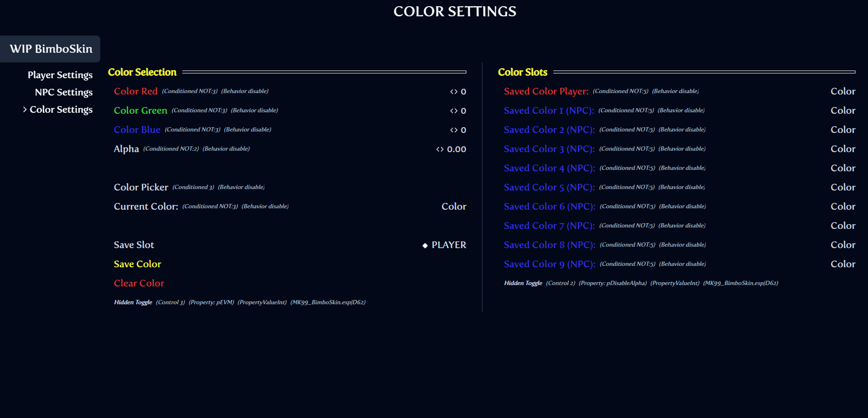Select the Color Settings page
Image resolution: width=868 pixels, height=418 pixels.
click(61, 109)
